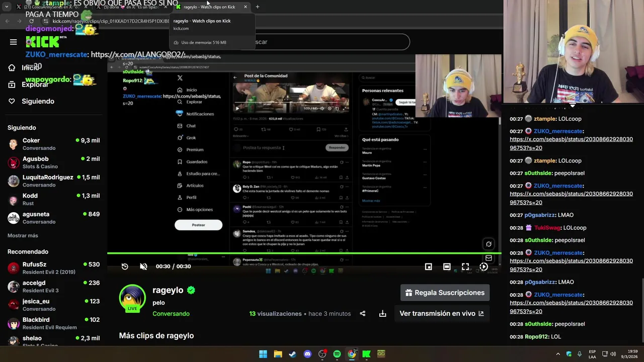Click the Chrome taskbar icon
644x362 pixels.
pyautogui.click(x=352, y=354)
